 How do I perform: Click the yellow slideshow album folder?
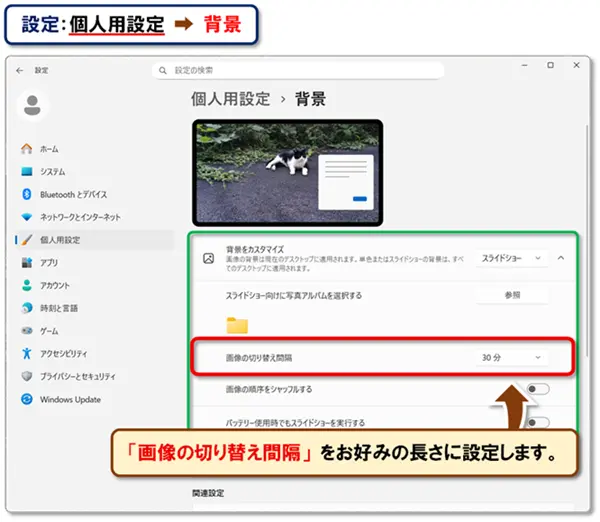click(237, 325)
